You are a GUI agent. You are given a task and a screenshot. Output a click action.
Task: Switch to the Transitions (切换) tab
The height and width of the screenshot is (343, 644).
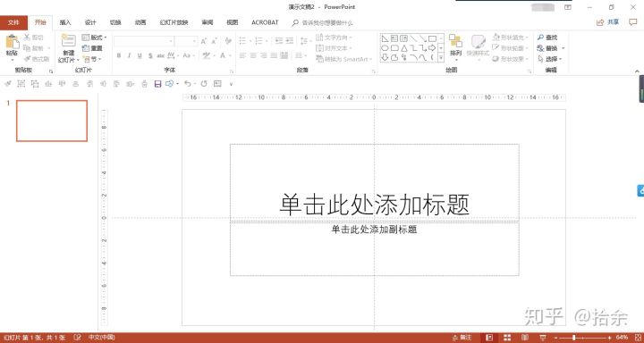pos(115,22)
